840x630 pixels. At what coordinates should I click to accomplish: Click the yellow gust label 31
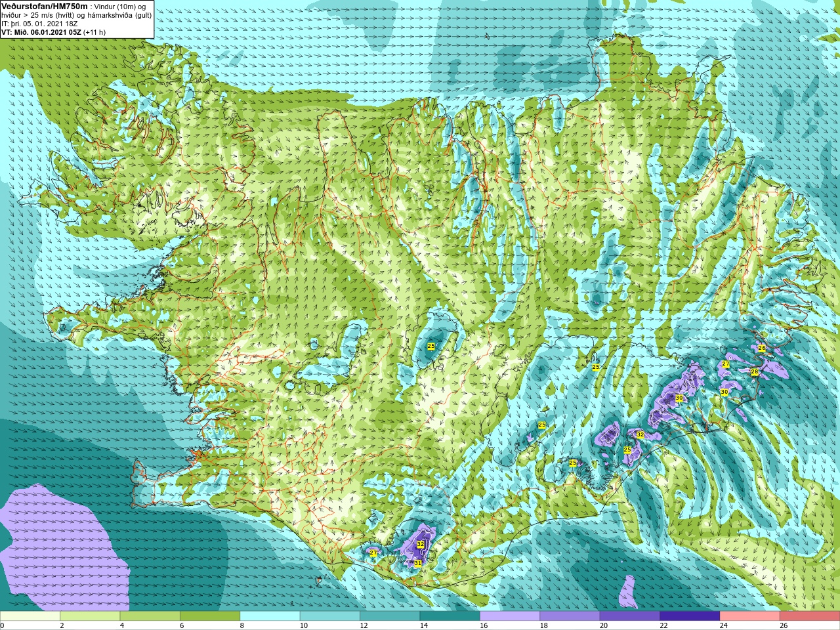(418, 563)
